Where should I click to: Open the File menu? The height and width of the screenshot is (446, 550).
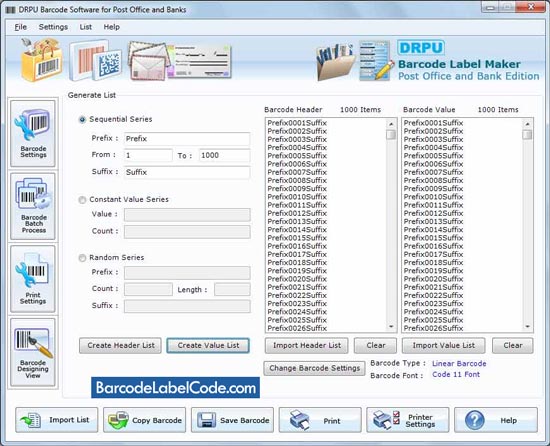20,27
